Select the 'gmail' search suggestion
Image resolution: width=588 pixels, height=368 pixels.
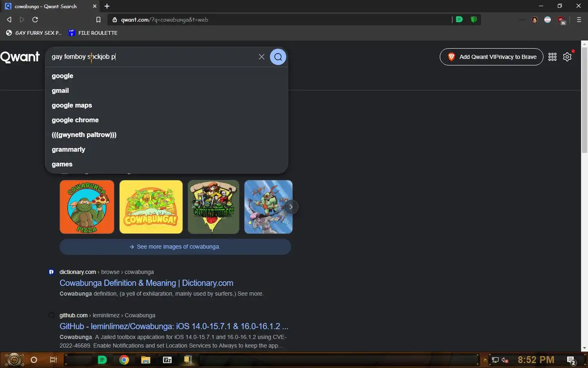pos(167,90)
